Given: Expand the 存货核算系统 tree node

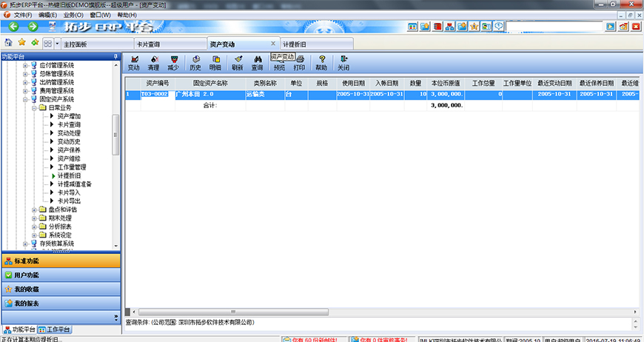Looking at the screenshot, I should pyautogui.click(x=25, y=244).
